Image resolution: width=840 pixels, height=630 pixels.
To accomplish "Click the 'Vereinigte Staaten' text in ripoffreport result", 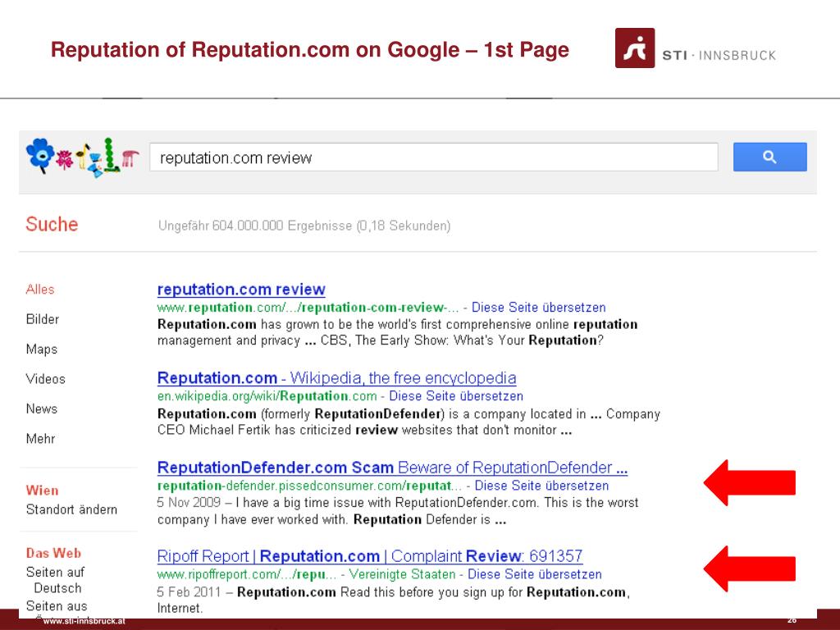I will pyautogui.click(x=402, y=574).
